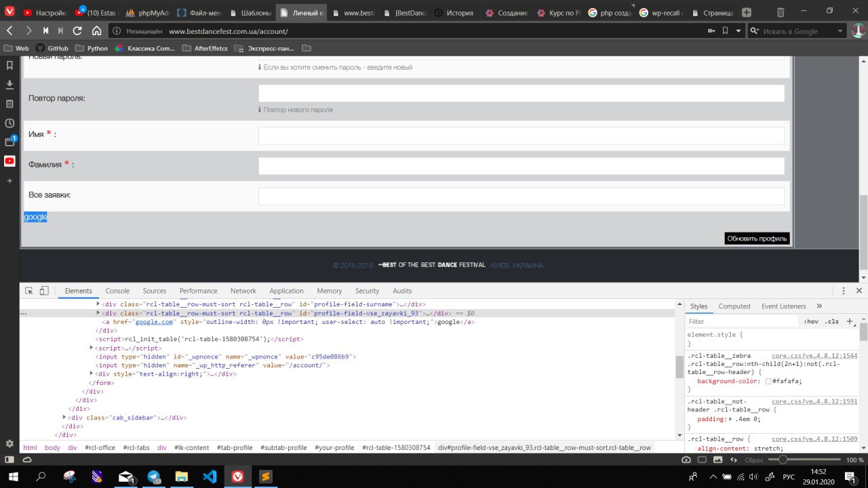Select #tab-profile in the breadcrumb
The height and width of the screenshot is (488, 868).
(x=235, y=447)
